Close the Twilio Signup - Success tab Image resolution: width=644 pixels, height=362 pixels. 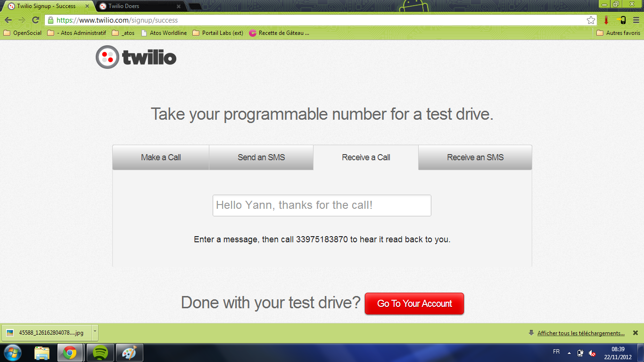tap(87, 6)
